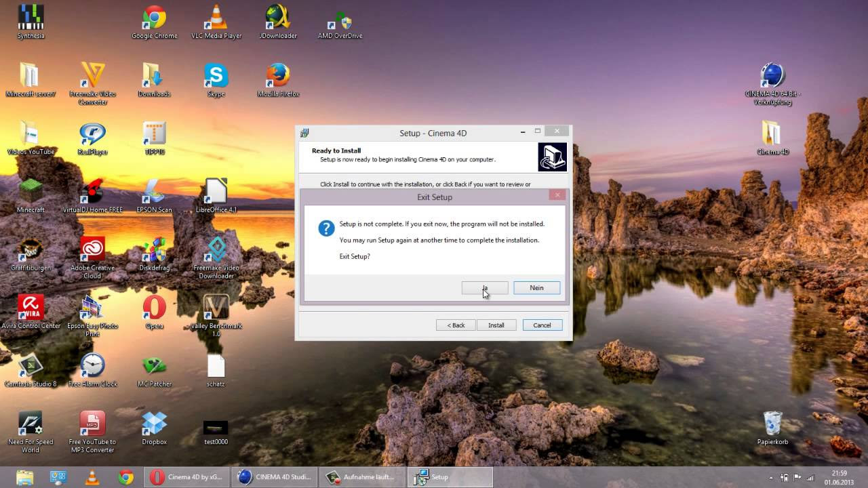Click Nein to continue setup
The width and height of the screenshot is (868, 488).
[x=536, y=288]
